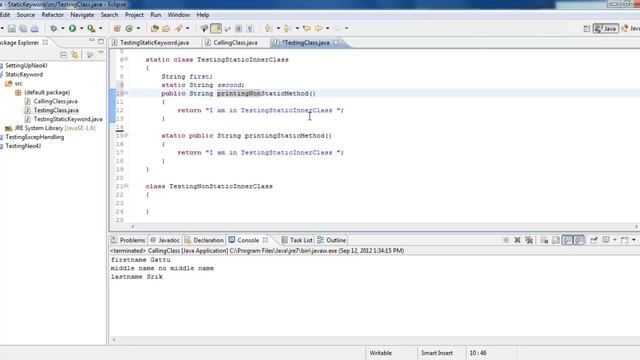
Task: Open the Outline view tab
Action: click(332, 240)
